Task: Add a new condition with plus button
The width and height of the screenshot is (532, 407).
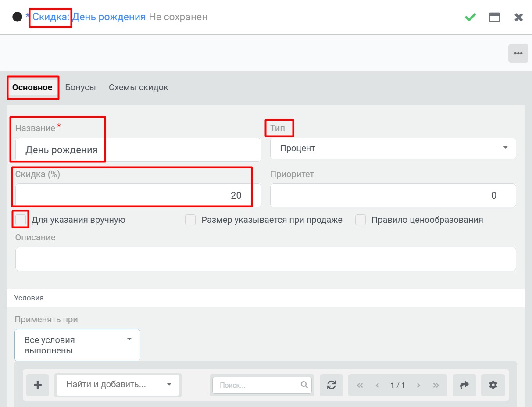Action: pos(38,385)
